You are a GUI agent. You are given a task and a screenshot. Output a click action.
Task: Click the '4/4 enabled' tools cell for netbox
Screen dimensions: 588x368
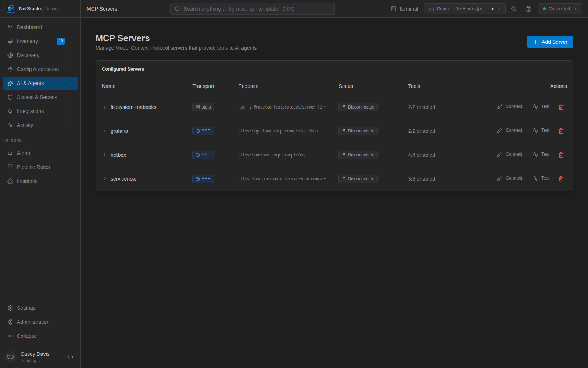(422, 155)
